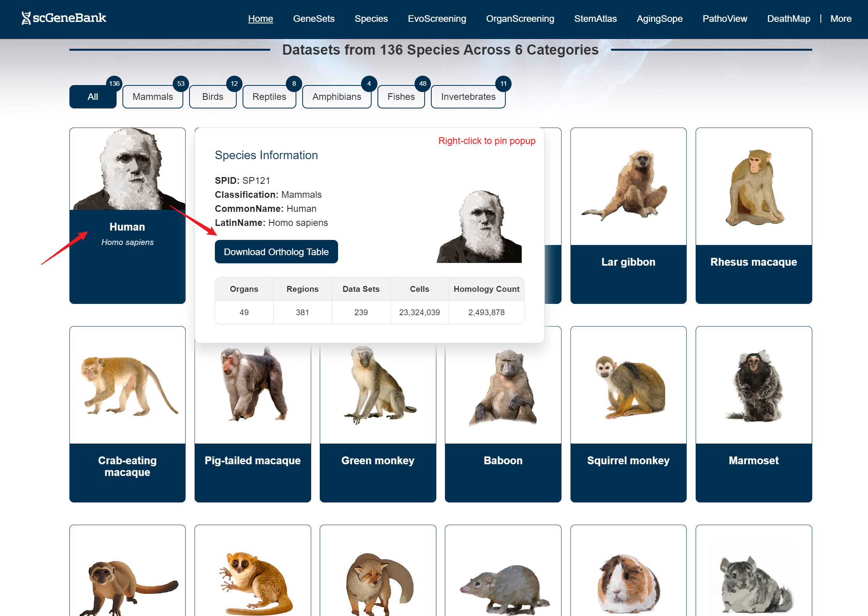868x616 pixels.
Task: Select the Rhesus macaque image
Action: tap(753, 187)
